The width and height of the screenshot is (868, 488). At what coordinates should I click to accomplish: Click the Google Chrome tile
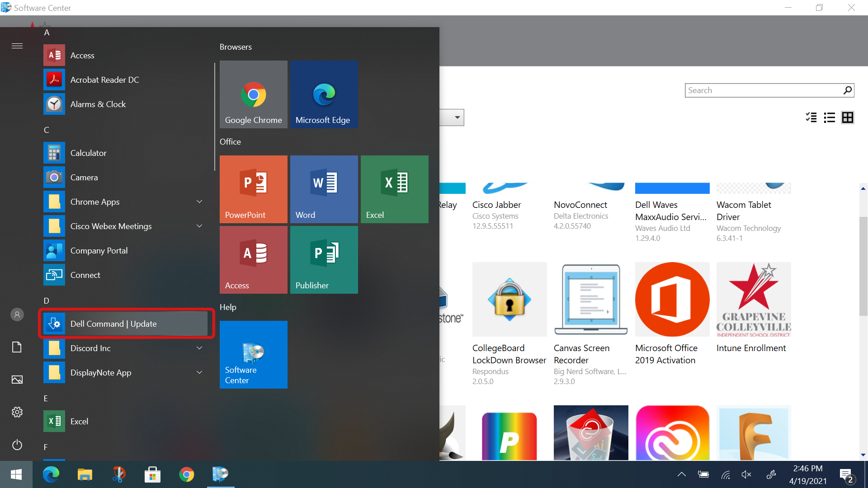point(254,94)
